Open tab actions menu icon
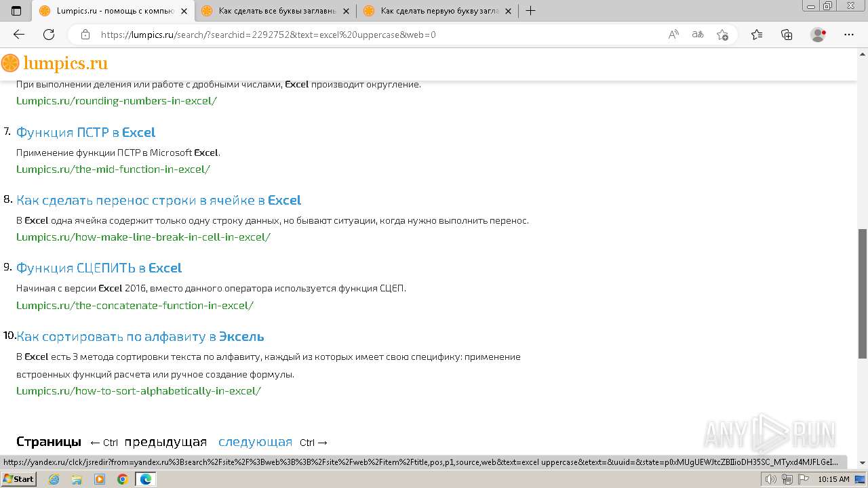This screenshot has height=488, width=868. 16,11
